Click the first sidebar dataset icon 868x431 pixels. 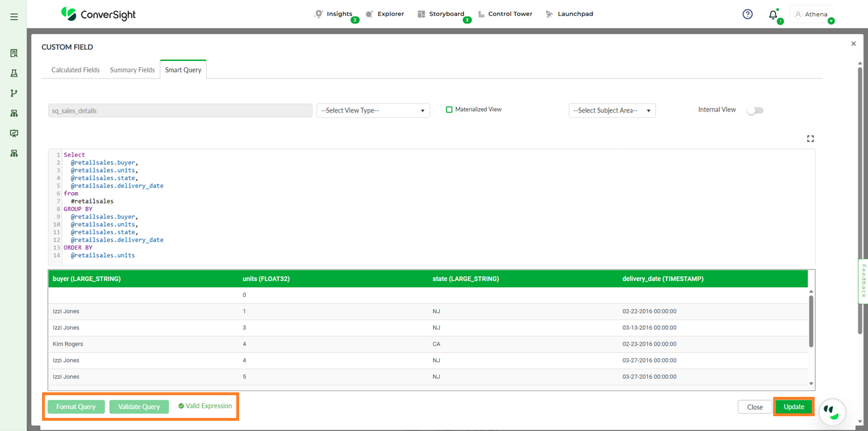click(x=14, y=53)
